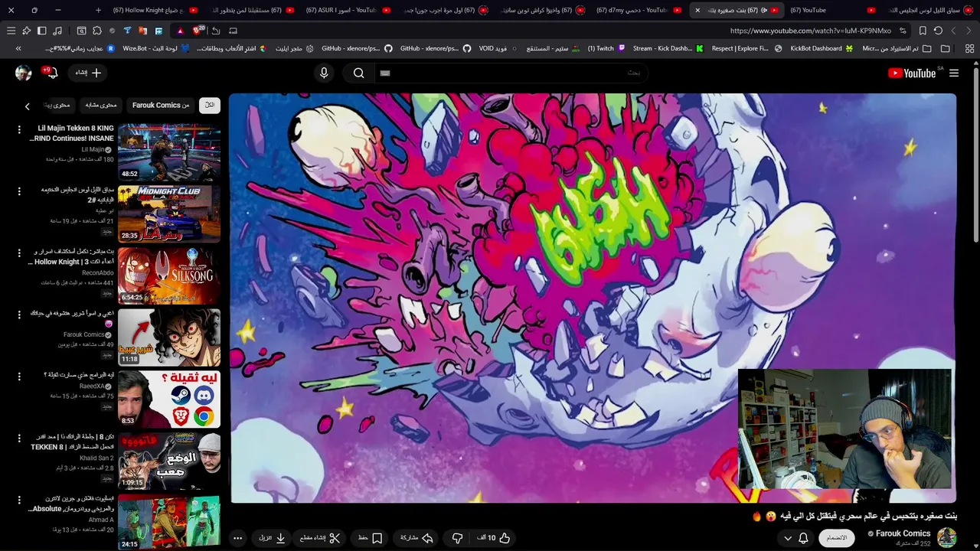Switch to the ASUR browser tab
The width and height of the screenshot is (980, 551).
tap(348, 10)
